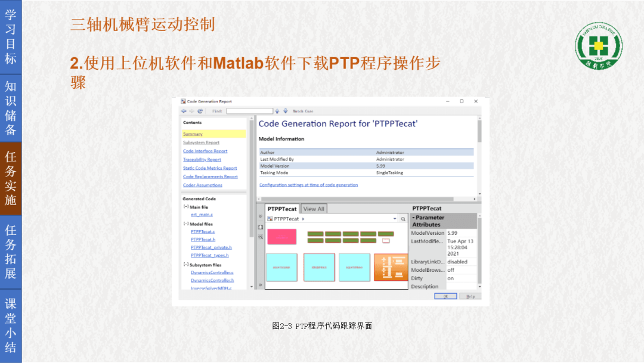Click the PTPPTecat model icon in breadcrumb
The height and width of the screenshot is (363, 644).
270,219
